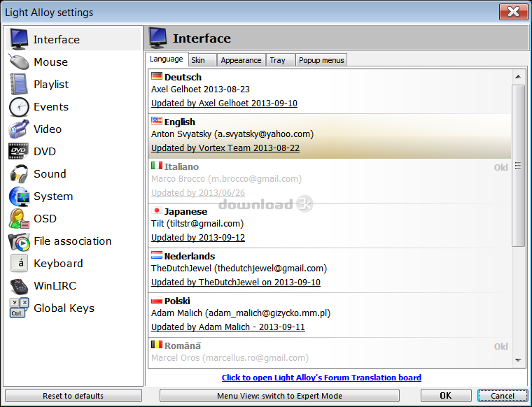Open the System settings category

73,197
